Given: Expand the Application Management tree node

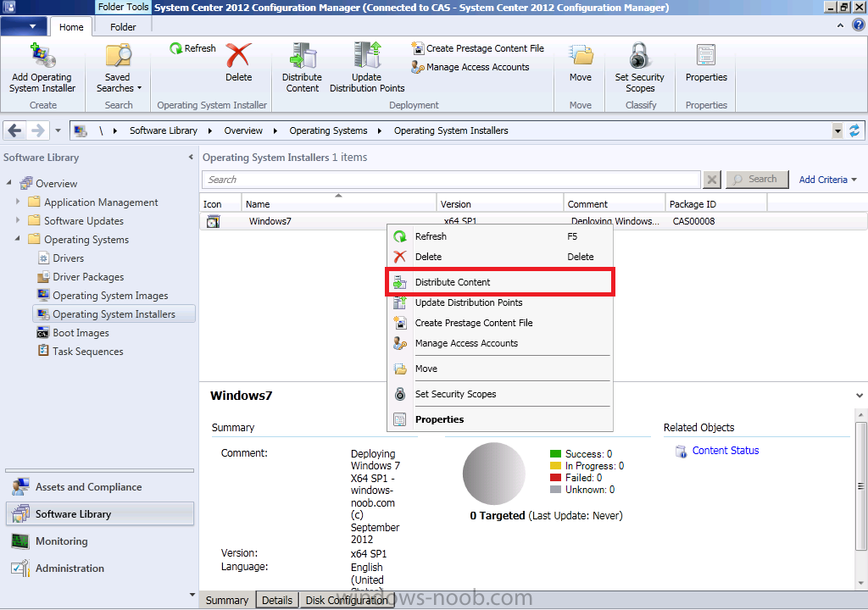Looking at the screenshot, I should click(x=18, y=202).
